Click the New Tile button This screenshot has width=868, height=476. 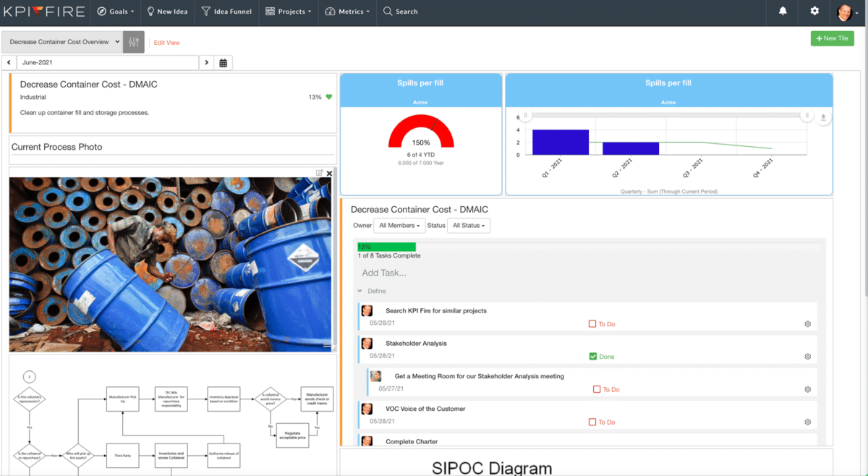(x=832, y=38)
